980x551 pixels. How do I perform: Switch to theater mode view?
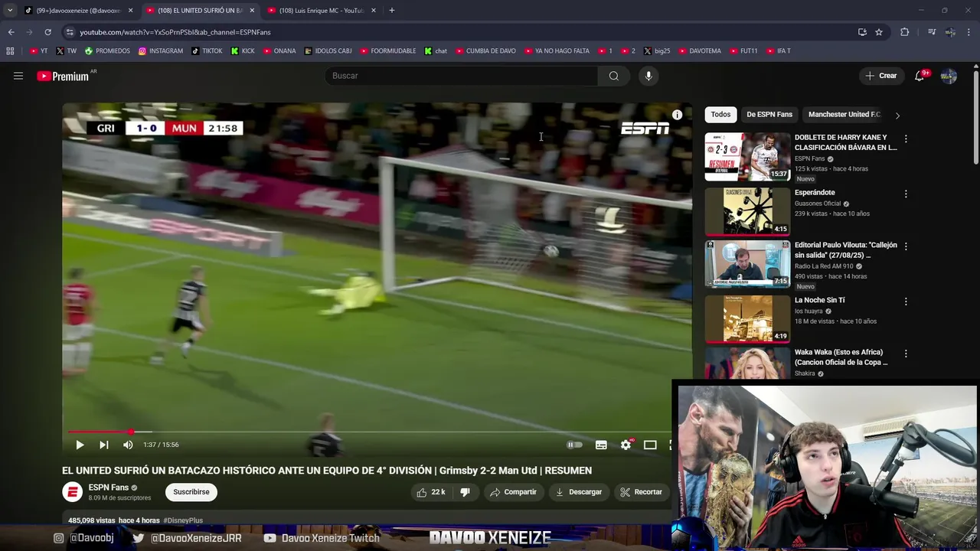[650, 445]
